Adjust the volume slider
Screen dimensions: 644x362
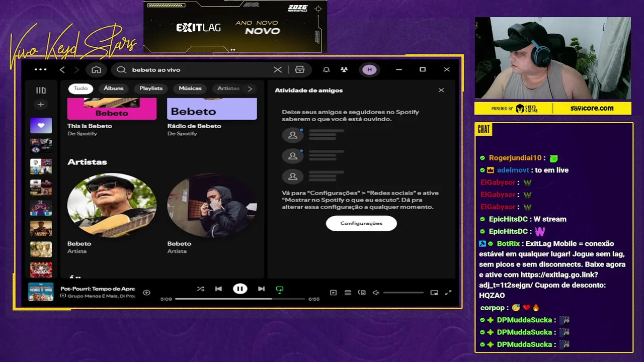tap(404, 293)
